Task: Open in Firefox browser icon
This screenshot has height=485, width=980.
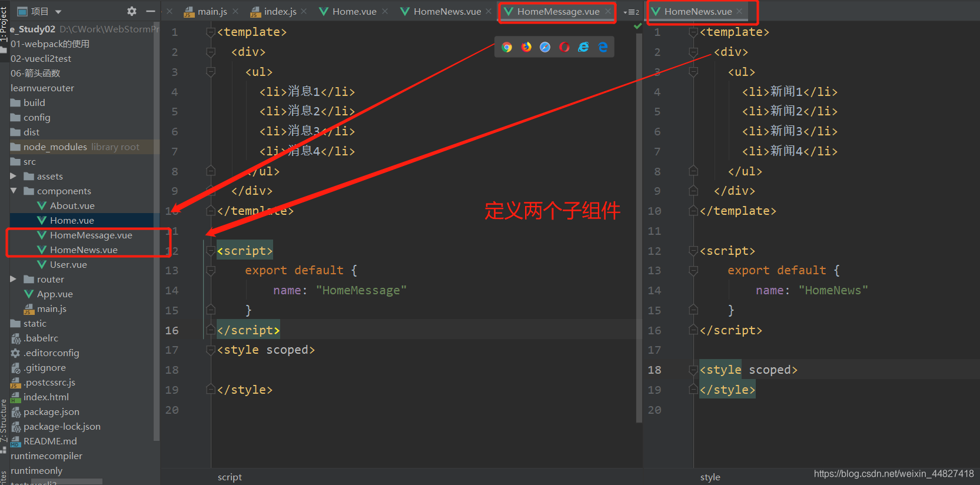Action: tap(526, 47)
